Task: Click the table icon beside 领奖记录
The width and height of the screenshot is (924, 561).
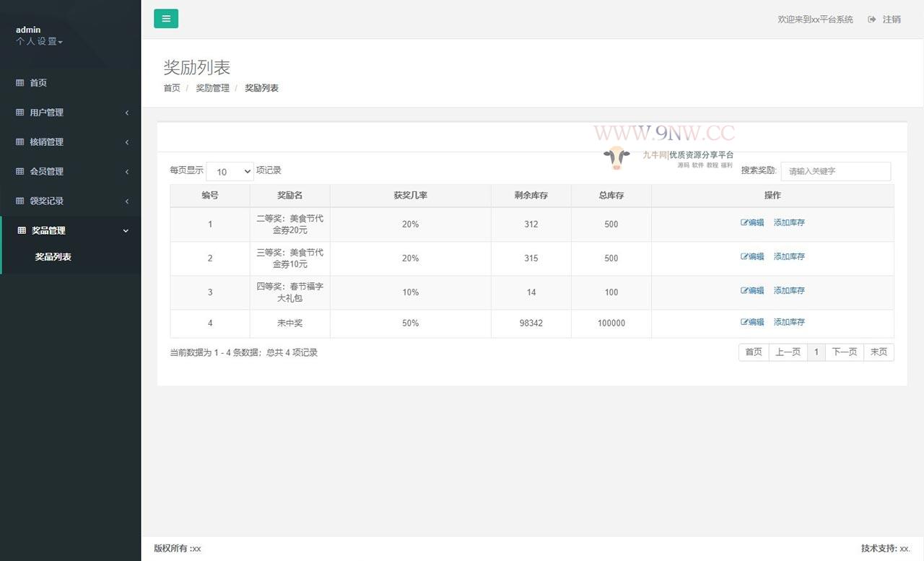Action: 20,201
